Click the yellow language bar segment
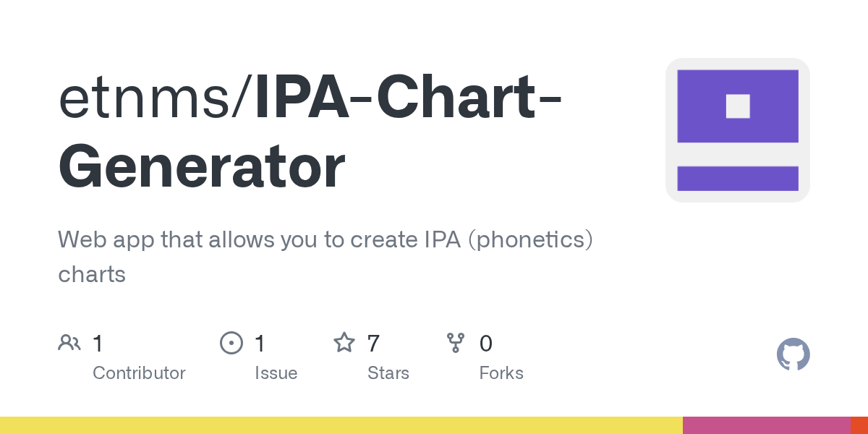Viewport: 868px width, 434px height. (340, 425)
